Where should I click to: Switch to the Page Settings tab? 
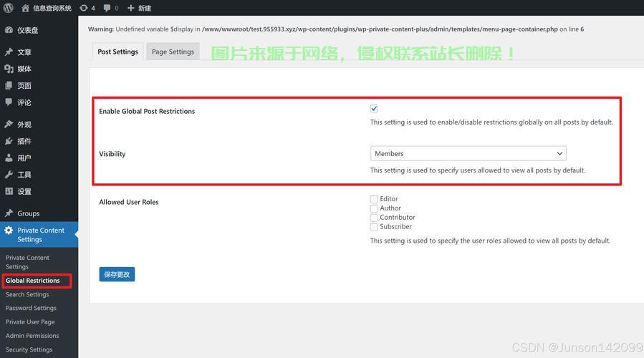(x=173, y=52)
